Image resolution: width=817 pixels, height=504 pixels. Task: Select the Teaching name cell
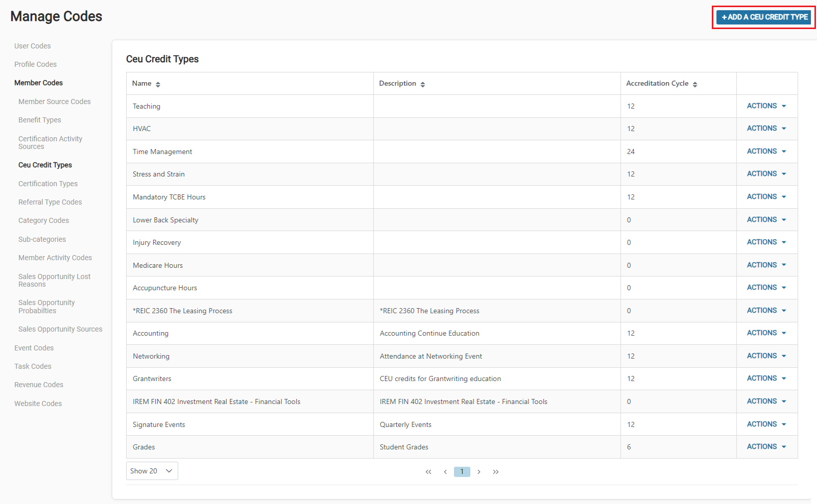click(250, 106)
